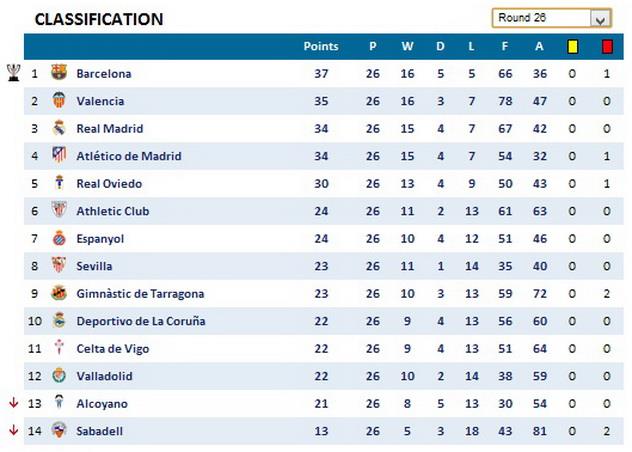Click the red card column header
Screen dimensions: 632x452
click(x=607, y=46)
